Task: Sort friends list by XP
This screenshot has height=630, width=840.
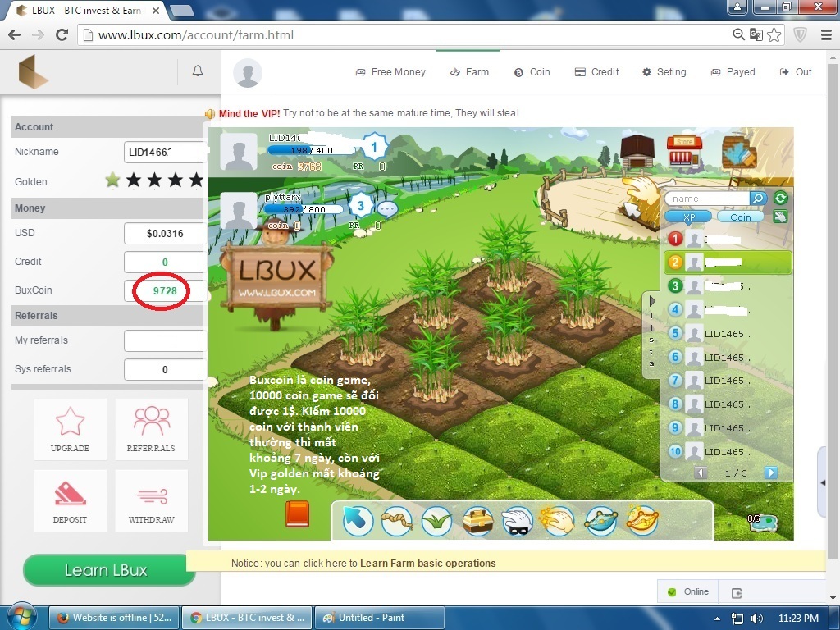Action: tap(688, 217)
